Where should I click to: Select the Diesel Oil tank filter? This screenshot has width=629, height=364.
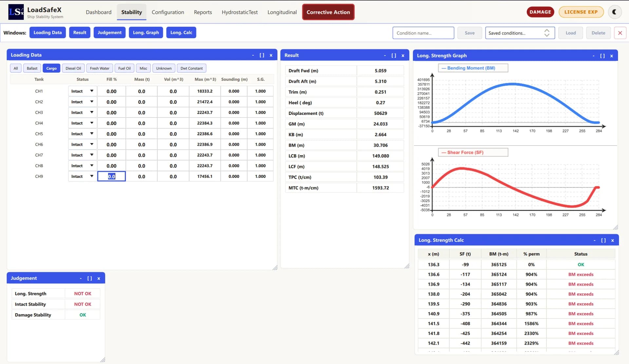coord(73,68)
